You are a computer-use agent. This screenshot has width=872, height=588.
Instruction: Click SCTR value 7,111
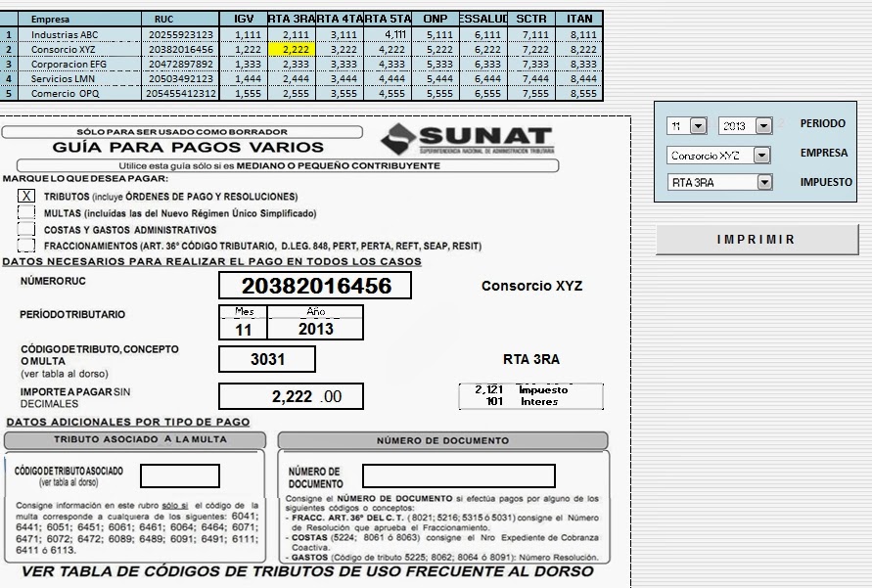(x=531, y=34)
